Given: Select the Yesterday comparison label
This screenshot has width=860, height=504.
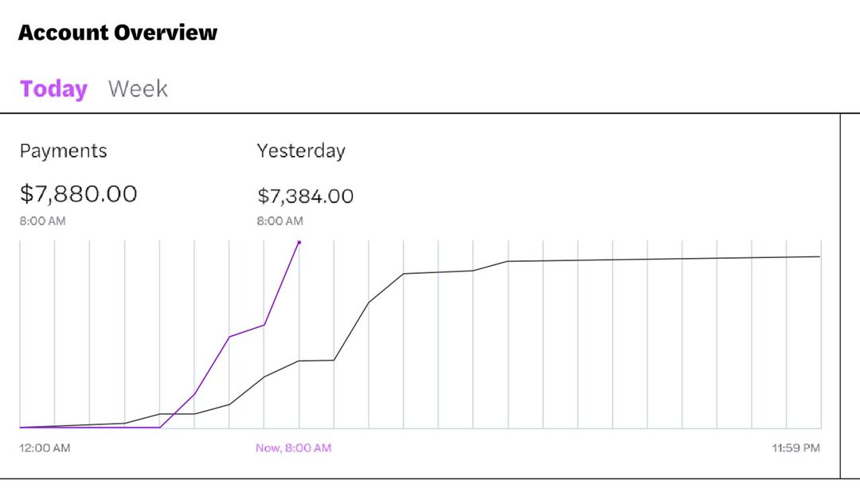Looking at the screenshot, I should pos(301,150).
